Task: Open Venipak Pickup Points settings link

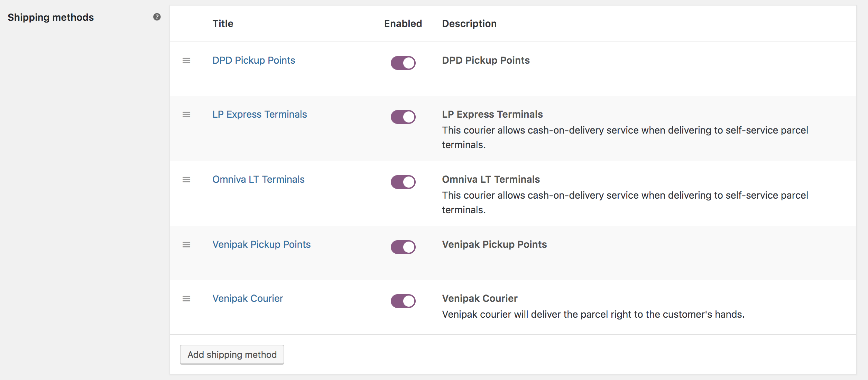Action: coord(261,245)
